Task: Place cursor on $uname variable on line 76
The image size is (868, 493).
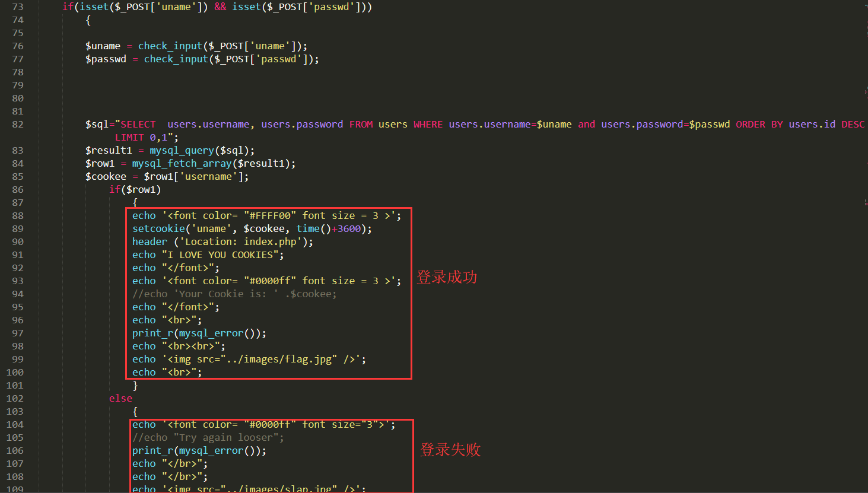Action: point(103,46)
